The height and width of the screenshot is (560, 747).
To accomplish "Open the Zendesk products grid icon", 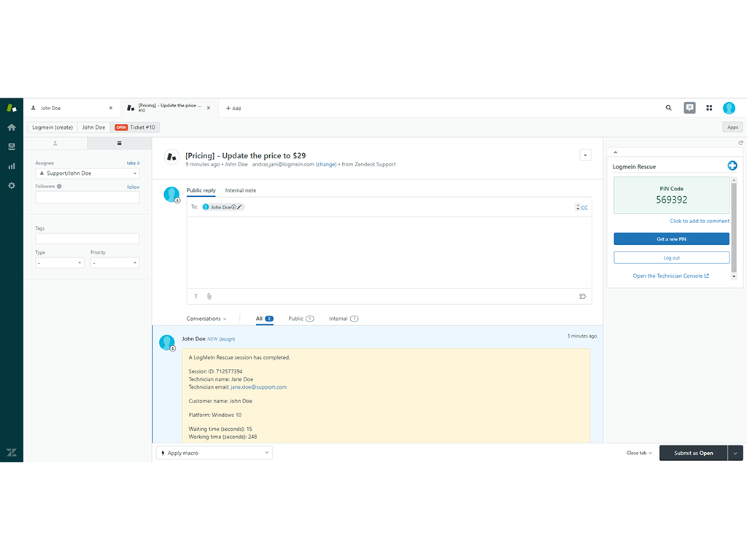I will click(x=709, y=108).
